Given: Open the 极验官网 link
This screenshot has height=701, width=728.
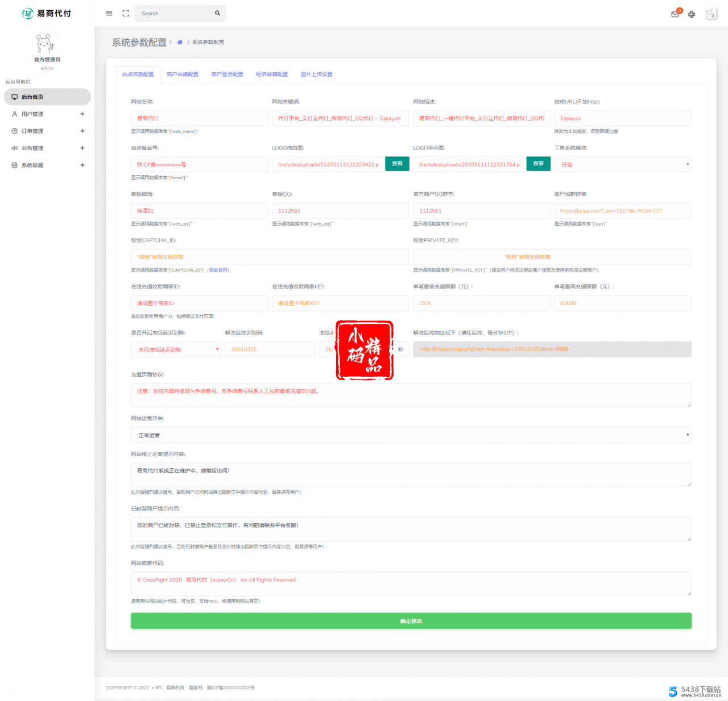Looking at the screenshot, I should 218,270.
